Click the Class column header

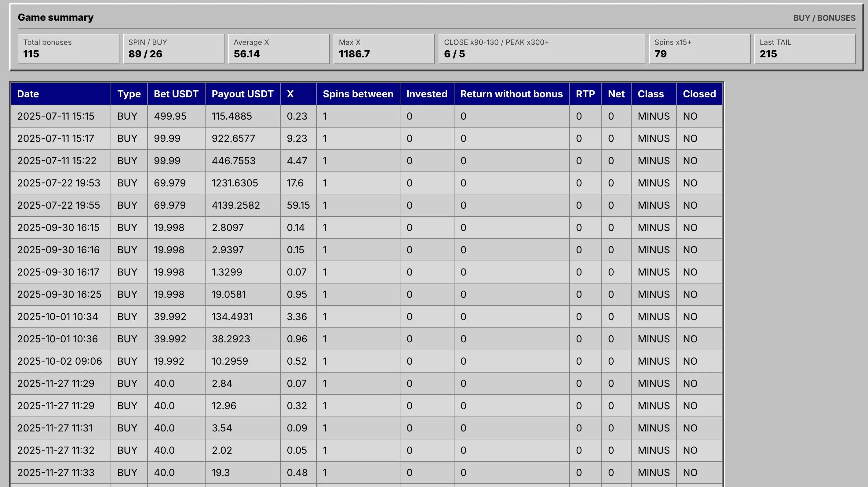[654, 94]
